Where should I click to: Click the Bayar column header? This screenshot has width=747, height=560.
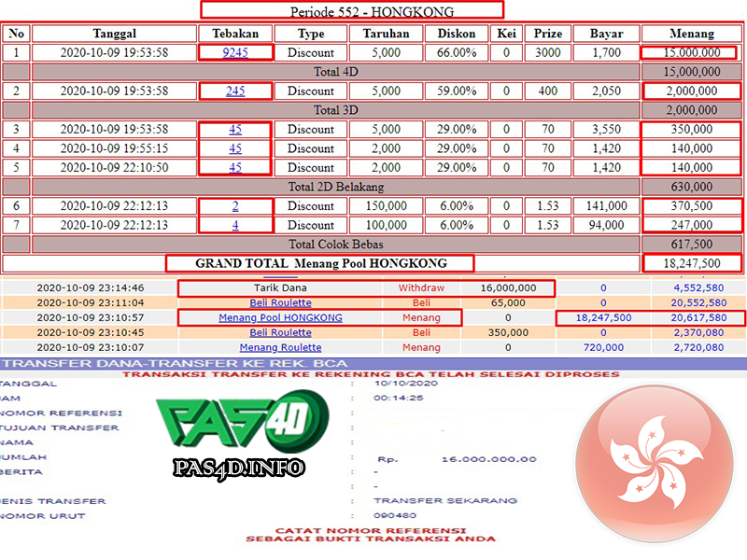606,34
